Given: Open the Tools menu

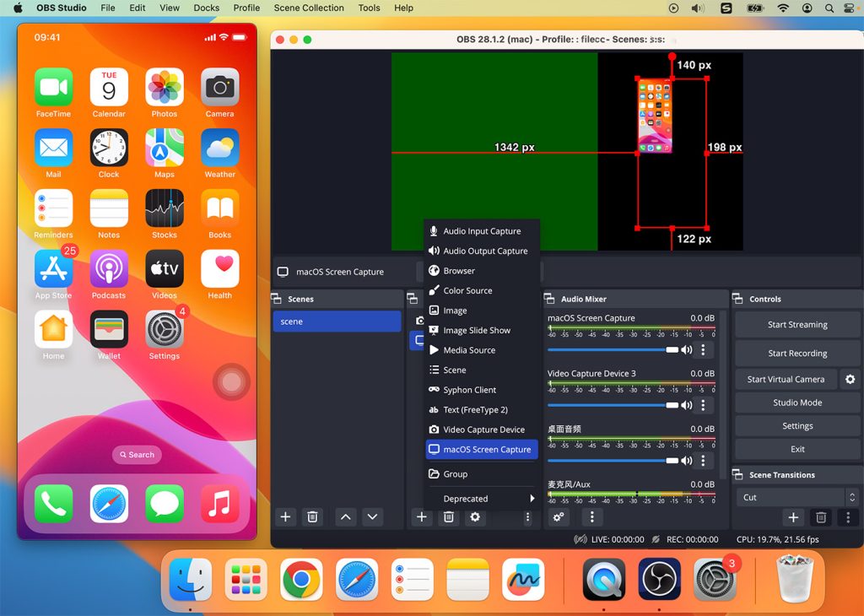Looking at the screenshot, I should click(x=369, y=8).
